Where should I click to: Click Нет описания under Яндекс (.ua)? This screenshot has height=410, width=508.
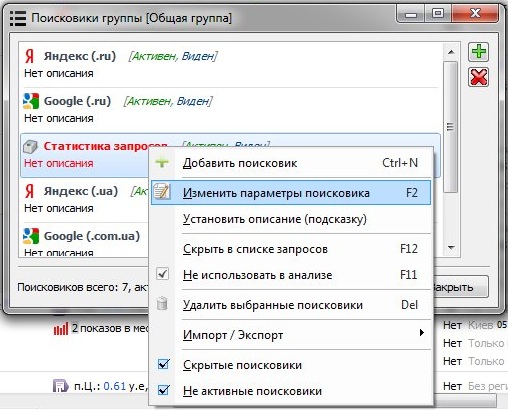point(59,208)
